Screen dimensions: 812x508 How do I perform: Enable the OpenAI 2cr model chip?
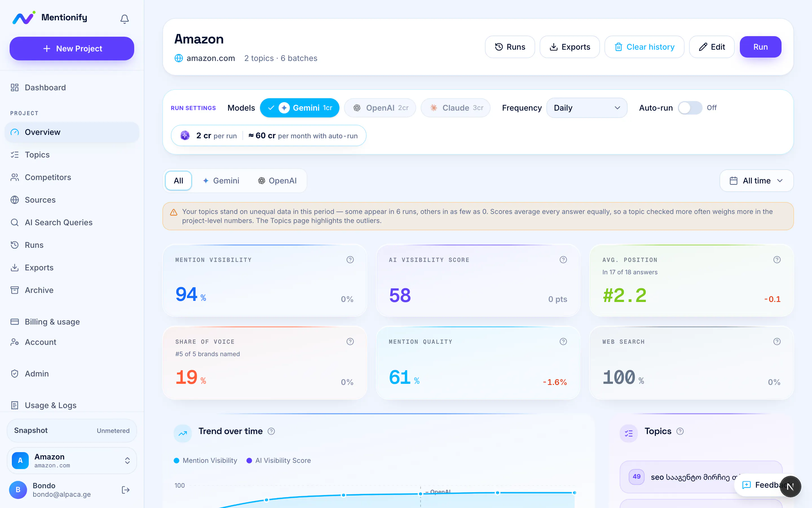coord(380,108)
